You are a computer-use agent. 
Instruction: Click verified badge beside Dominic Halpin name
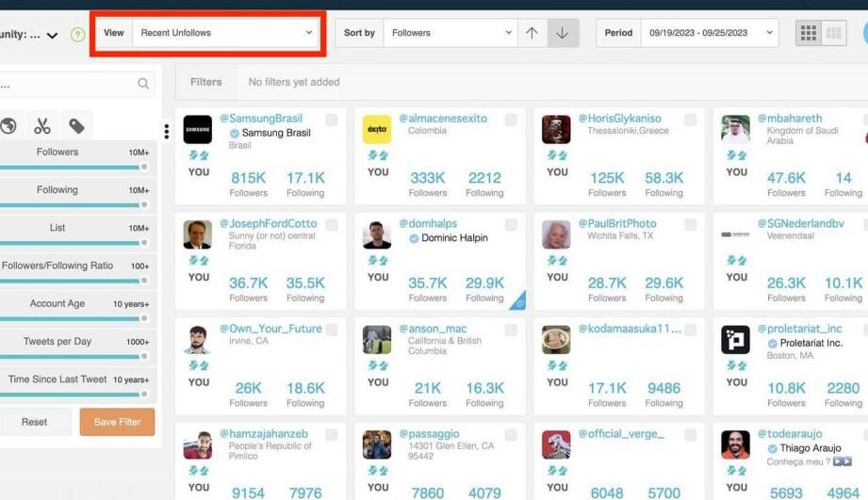[x=414, y=238]
